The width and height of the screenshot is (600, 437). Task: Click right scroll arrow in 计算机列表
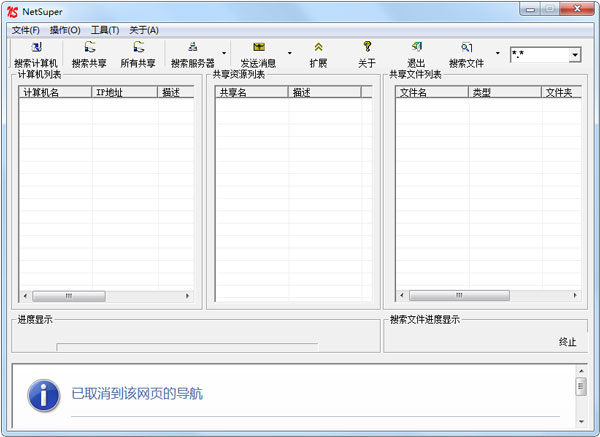pos(188,296)
